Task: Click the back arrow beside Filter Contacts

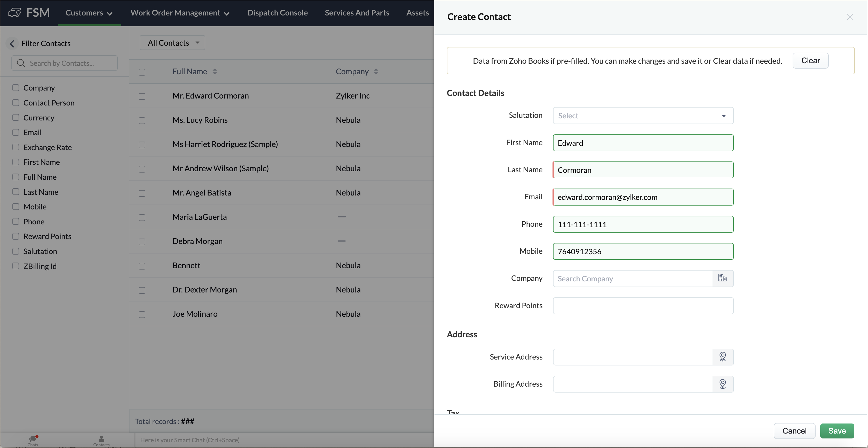Action: point(12,43)
